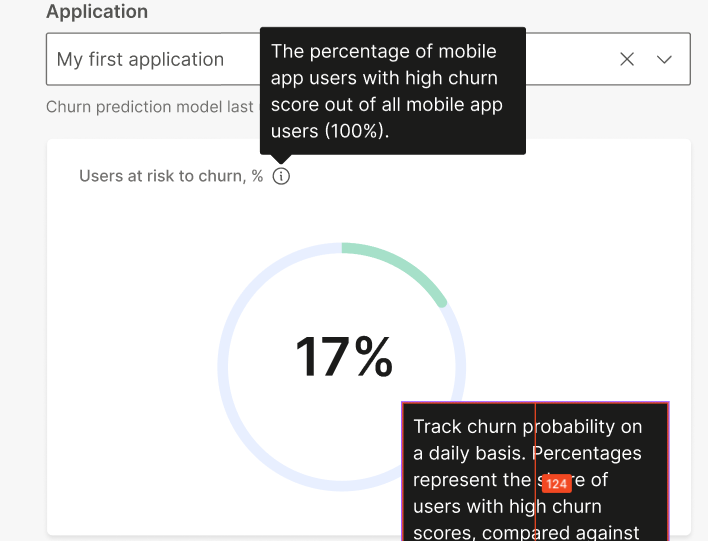Click the word 'Percentages' in the dark tooltip
The image size is (708, 541).
tap(588, 453)
